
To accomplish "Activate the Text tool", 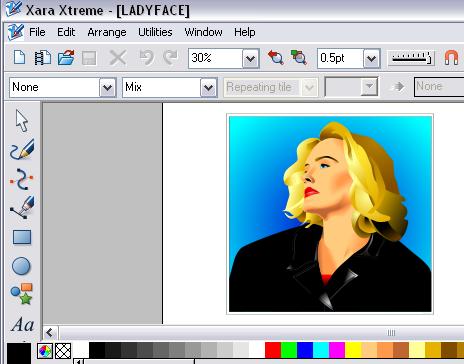I will click(x=23, y=324).
